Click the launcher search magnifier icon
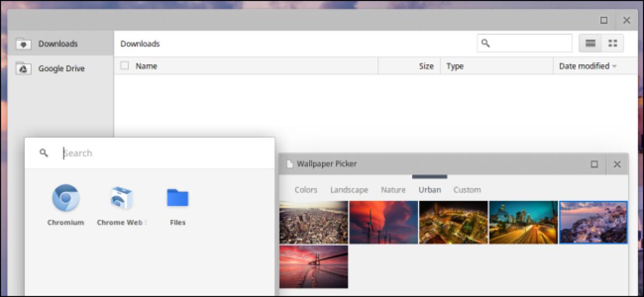644x297 pixels. point(44,153)
